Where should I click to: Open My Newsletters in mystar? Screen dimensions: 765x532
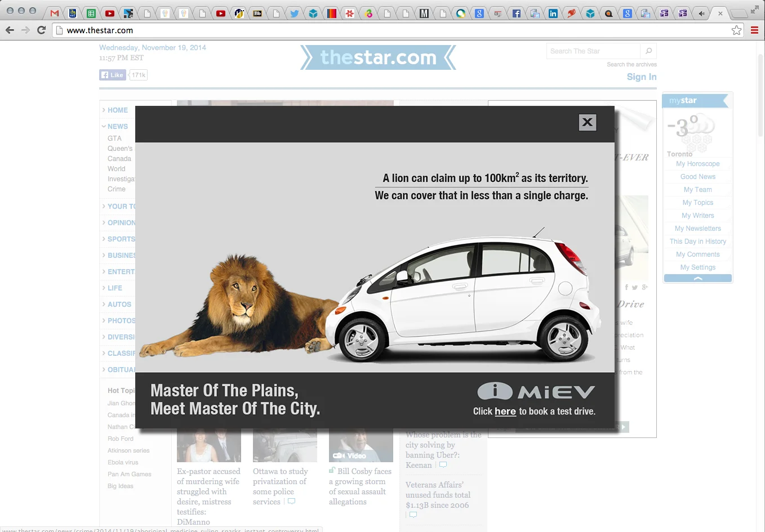[698, 229]
